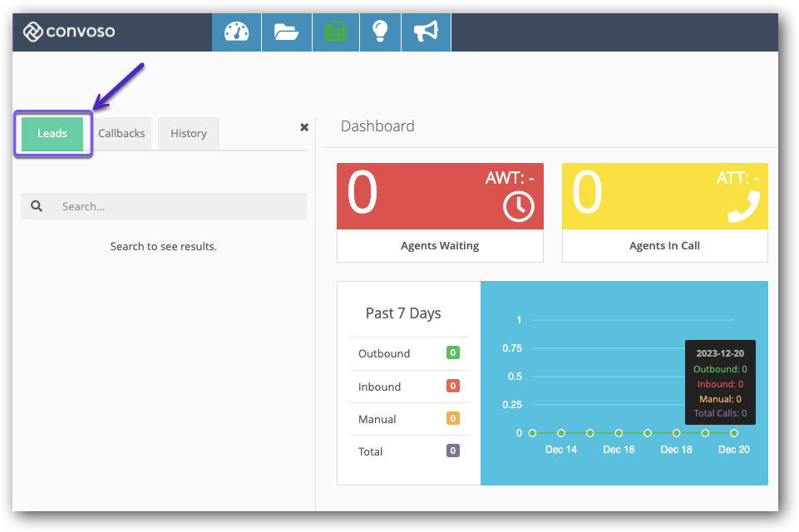Click into the leads Search field

(179, 206)
